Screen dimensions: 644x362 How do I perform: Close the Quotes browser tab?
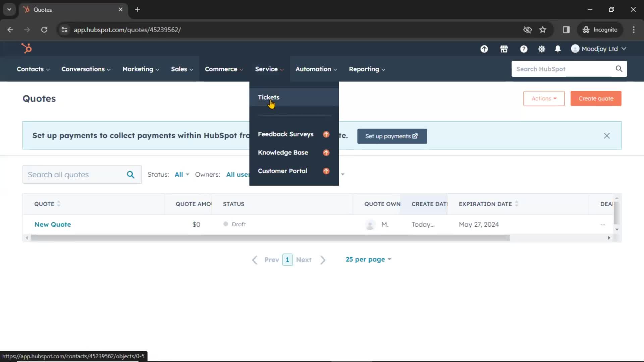120,9
